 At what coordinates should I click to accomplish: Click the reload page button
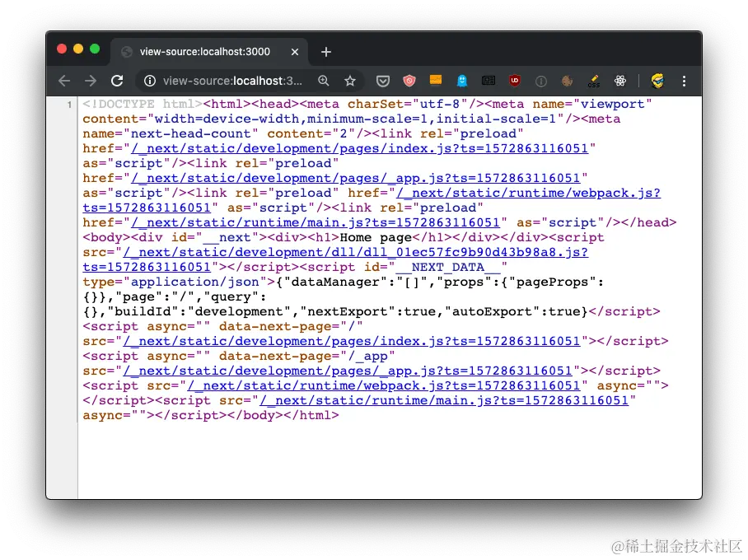(117, 81)
